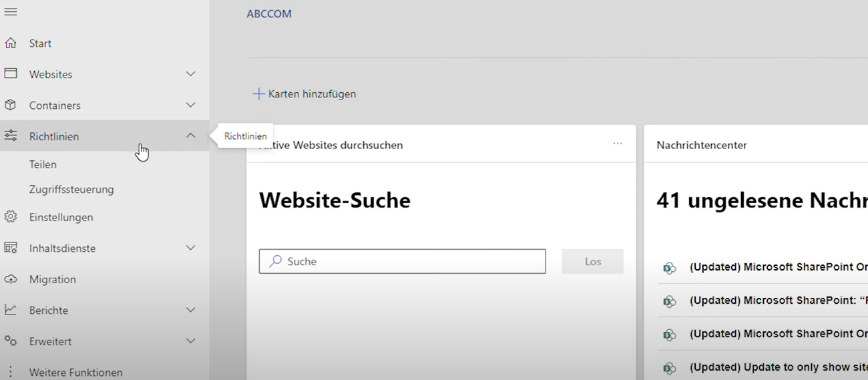
Task: Click the Berichte menu label
Action: coord(49,311)
